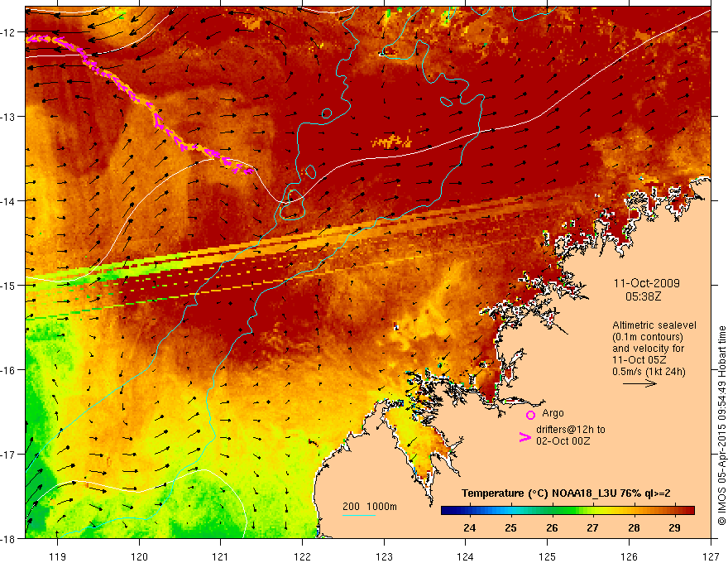Click the '02-Oct 00Z' legend text
Screen dimensions: 728x563
(x=563, y=440)
